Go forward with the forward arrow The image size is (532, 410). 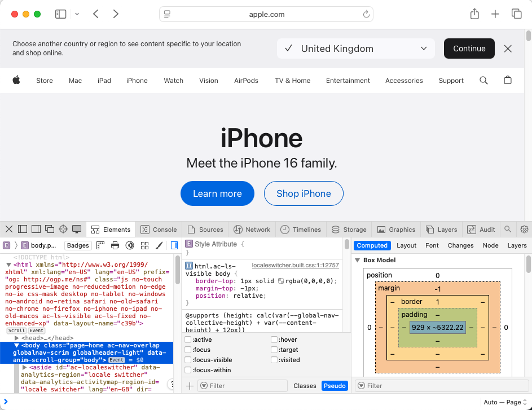(x=116, y=14)
